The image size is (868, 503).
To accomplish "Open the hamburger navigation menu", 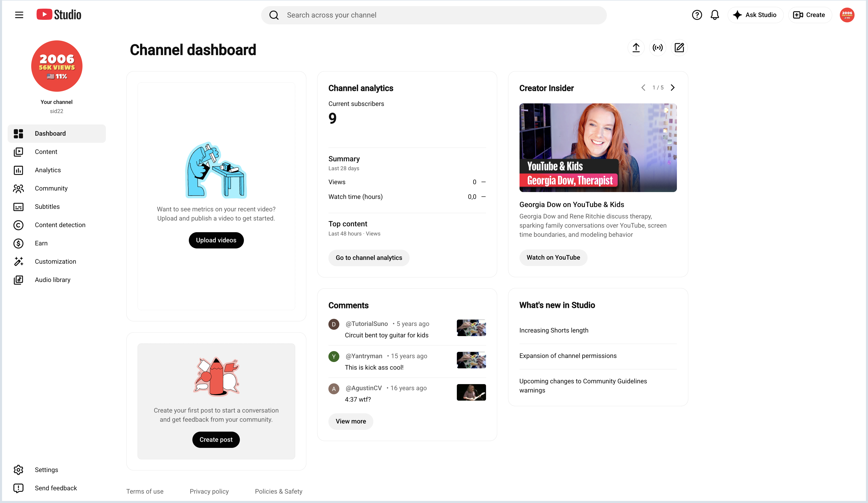I will tap(19, 15).
